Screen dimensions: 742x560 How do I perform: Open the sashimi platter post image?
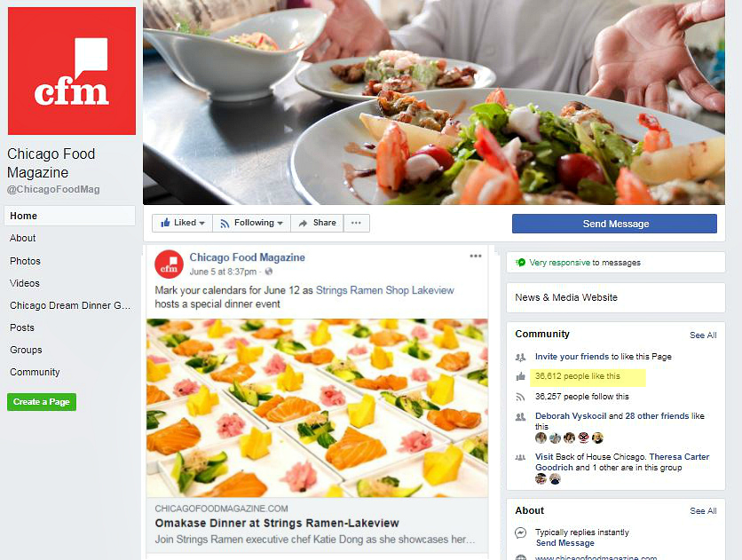click(317, 408)
